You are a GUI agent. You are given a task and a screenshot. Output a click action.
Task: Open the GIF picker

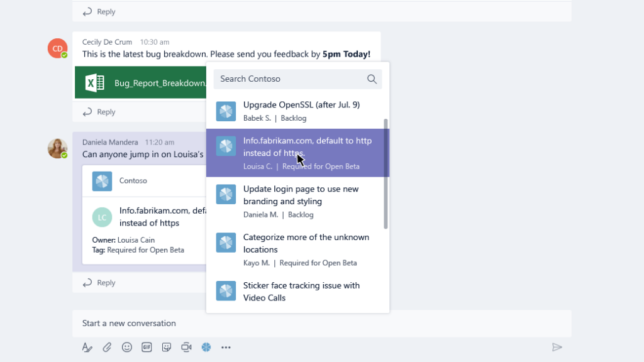click(147, 347)
